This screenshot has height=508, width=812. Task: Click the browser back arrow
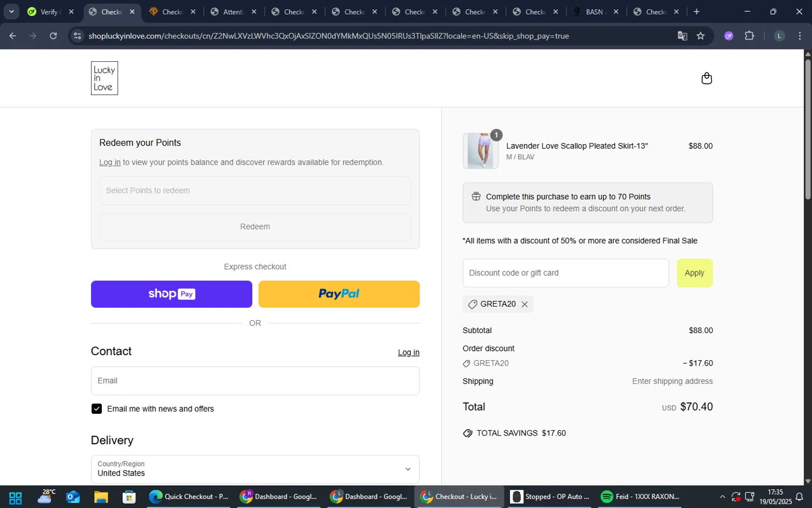[x=13, y=36]
